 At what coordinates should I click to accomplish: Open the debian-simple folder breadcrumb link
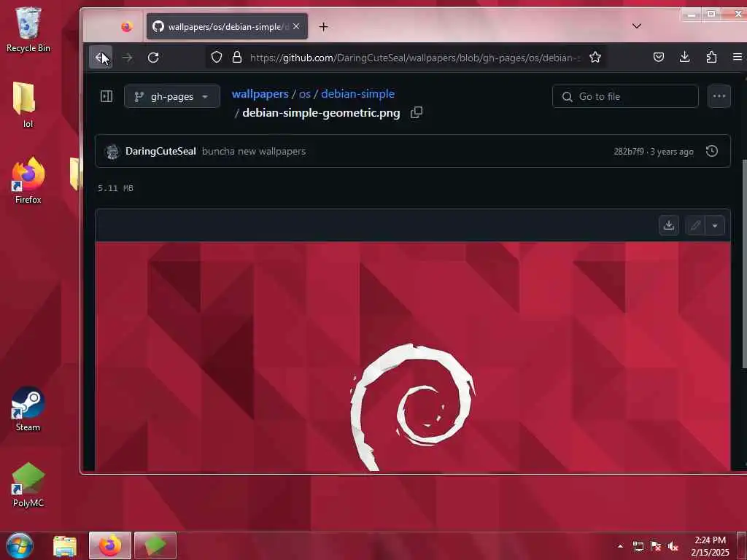(x=357, y=94)
